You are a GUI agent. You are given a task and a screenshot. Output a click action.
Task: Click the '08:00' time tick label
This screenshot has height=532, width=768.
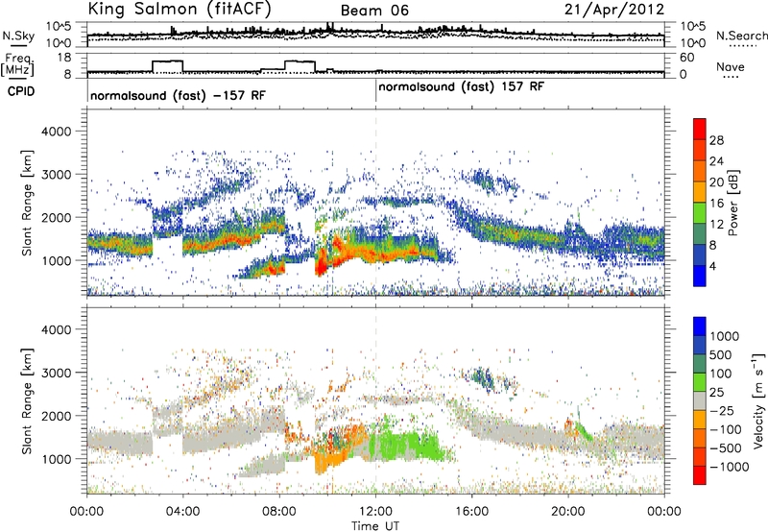pos(279,512)
